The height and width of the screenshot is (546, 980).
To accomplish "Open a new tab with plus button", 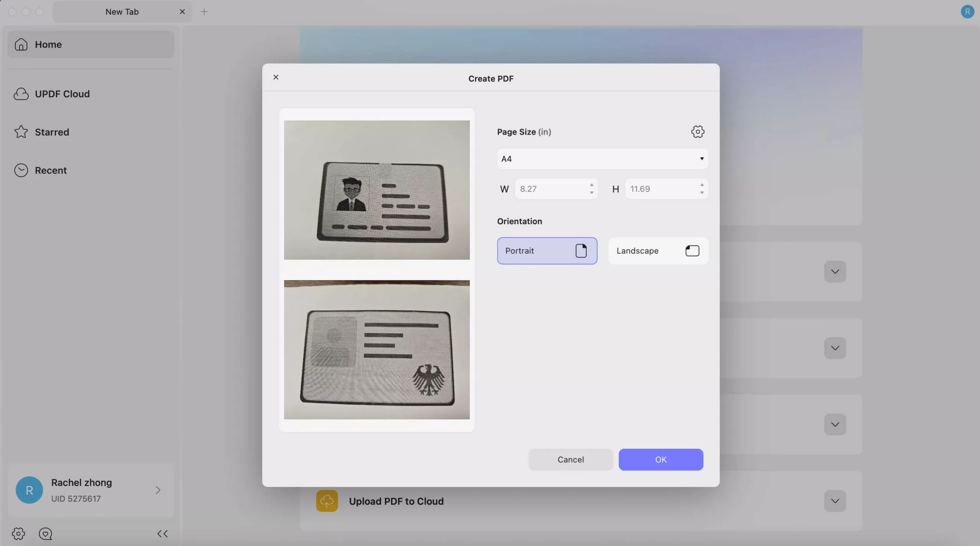I will 204,11.
